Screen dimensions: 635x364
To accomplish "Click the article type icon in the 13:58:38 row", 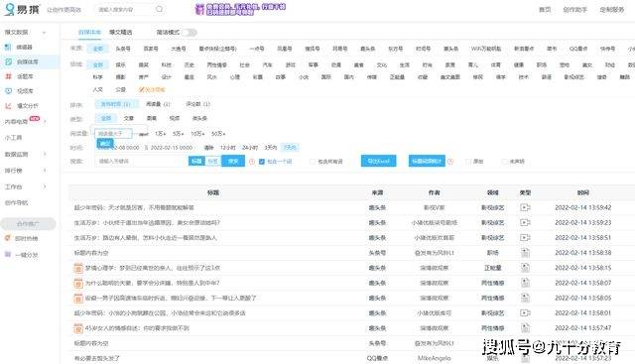I will coord(525,253).
